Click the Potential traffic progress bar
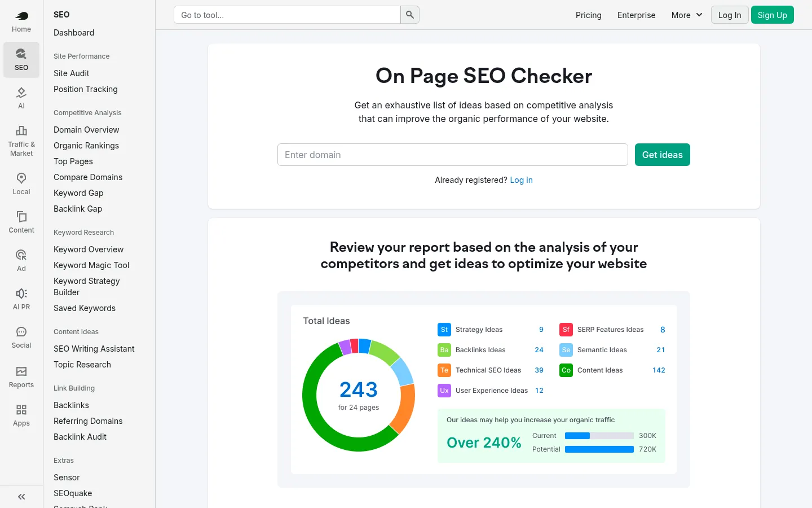Viewport: 812px width, 508px height. pyautogui.click(x=599, y=449)
